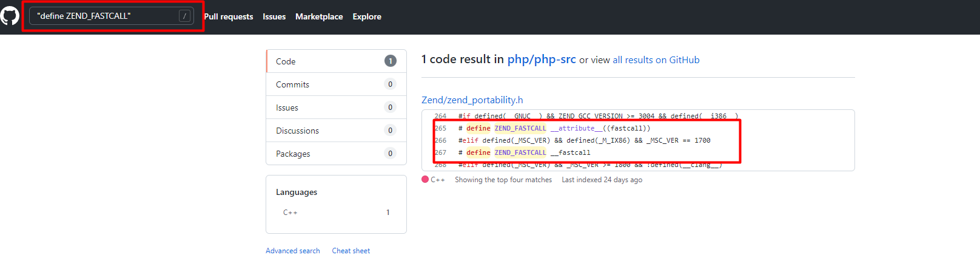View all results on GitHub

tap(656, 60)
